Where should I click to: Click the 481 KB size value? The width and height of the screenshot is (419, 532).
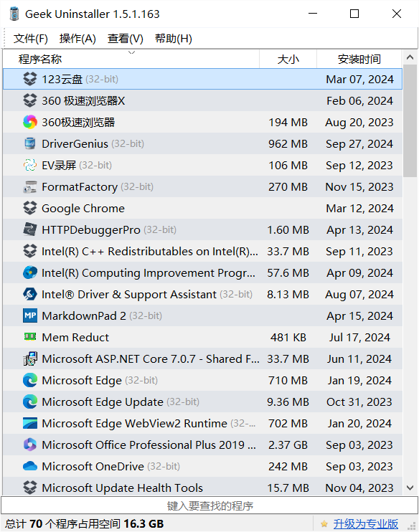point(288,337)
